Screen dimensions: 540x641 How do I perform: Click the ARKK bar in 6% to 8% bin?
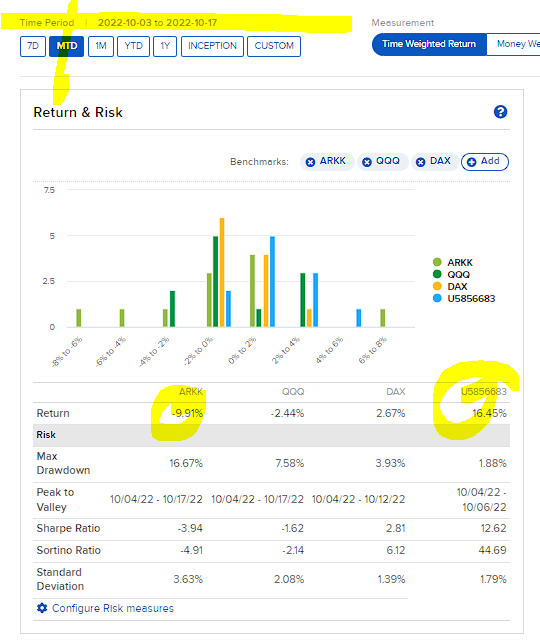coord(383,318)
